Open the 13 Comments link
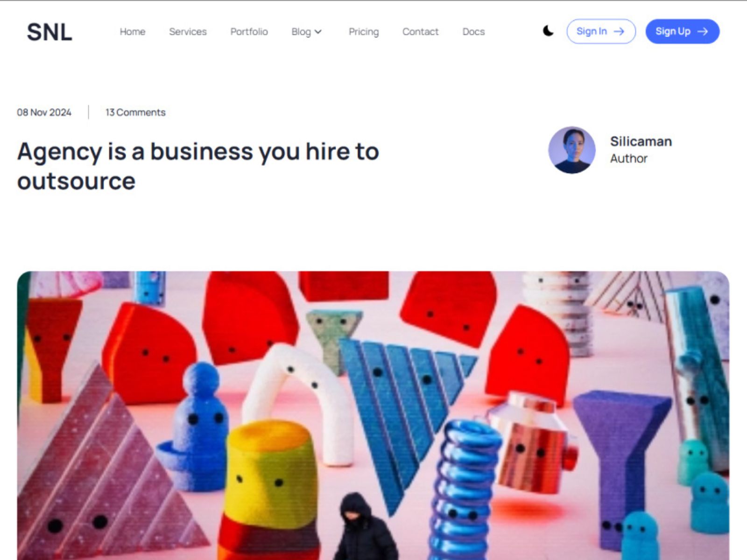Image resolution: width=747 pixels, height=560 pixels. coord(135,112)
